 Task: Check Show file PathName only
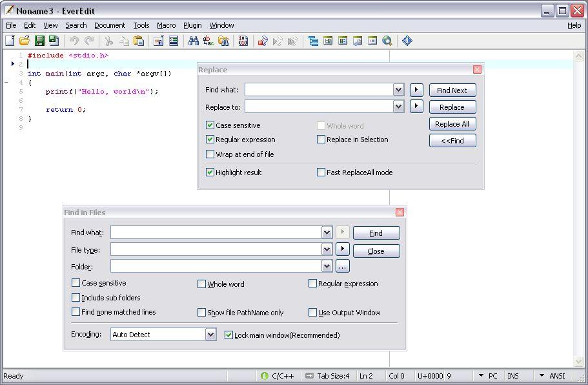point(202,312)
